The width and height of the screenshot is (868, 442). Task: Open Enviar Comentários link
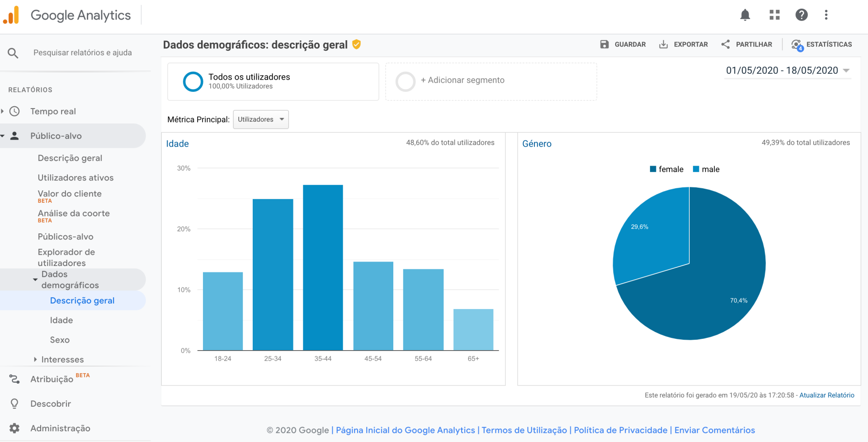pyautogui.click(x=715, y=430)
